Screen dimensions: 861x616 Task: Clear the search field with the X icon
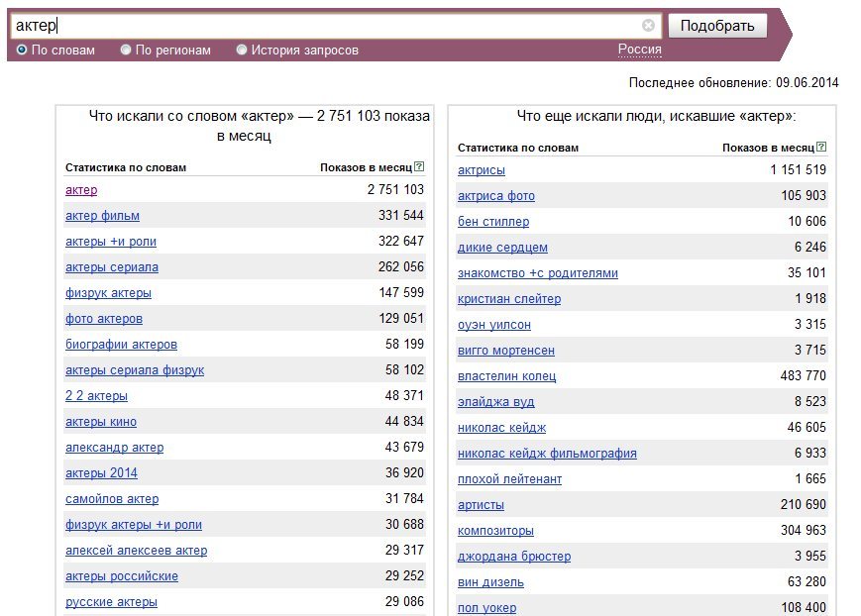tap(648, 26)
